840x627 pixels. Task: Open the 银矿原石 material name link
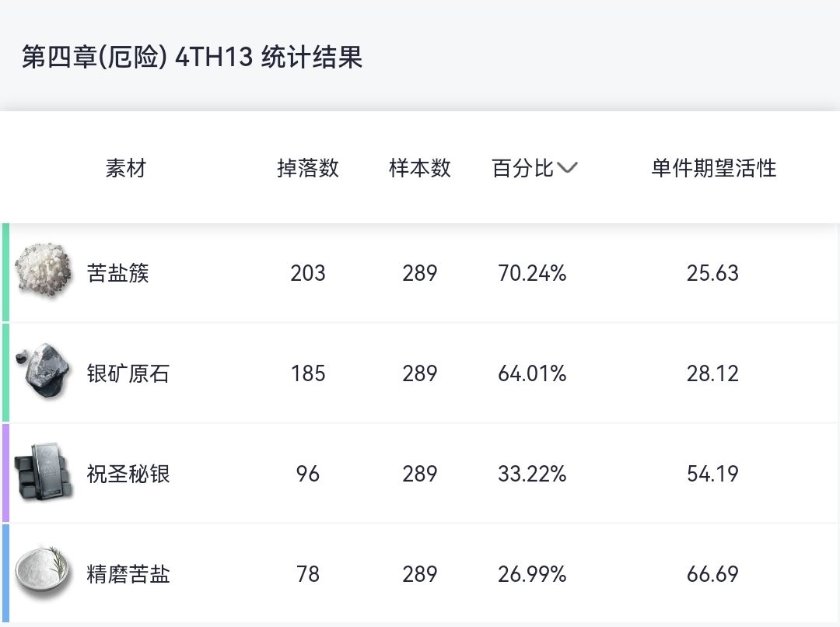(x=128, y=373)
